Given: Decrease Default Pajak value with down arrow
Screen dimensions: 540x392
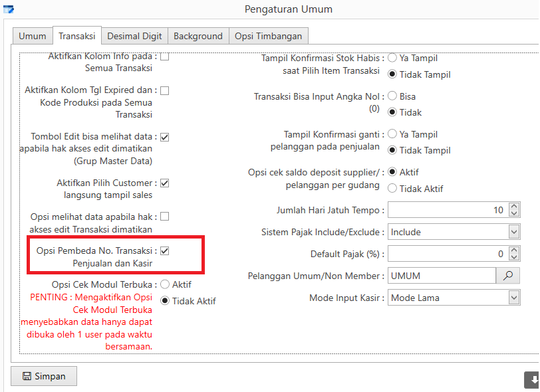Looking at the screenshot, I should pyautogui.click(x=513, y=258).
